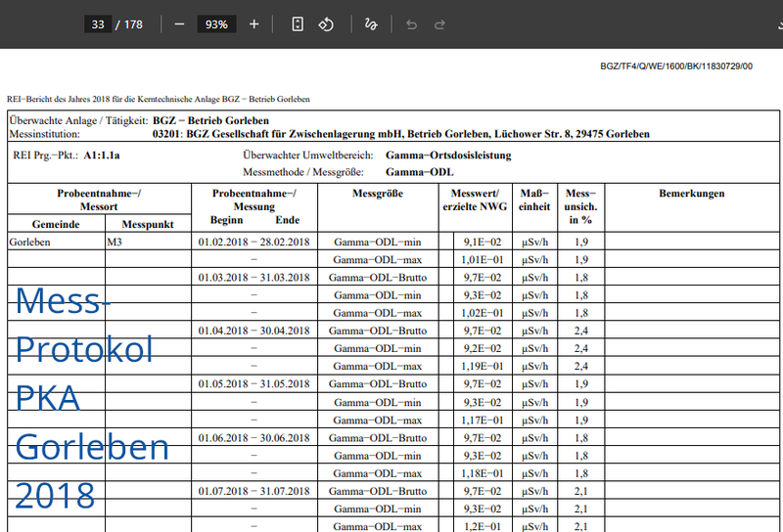The image size is (783, 532).
Task: Zoom out using the minus button
Action: [x=179, y=24]
